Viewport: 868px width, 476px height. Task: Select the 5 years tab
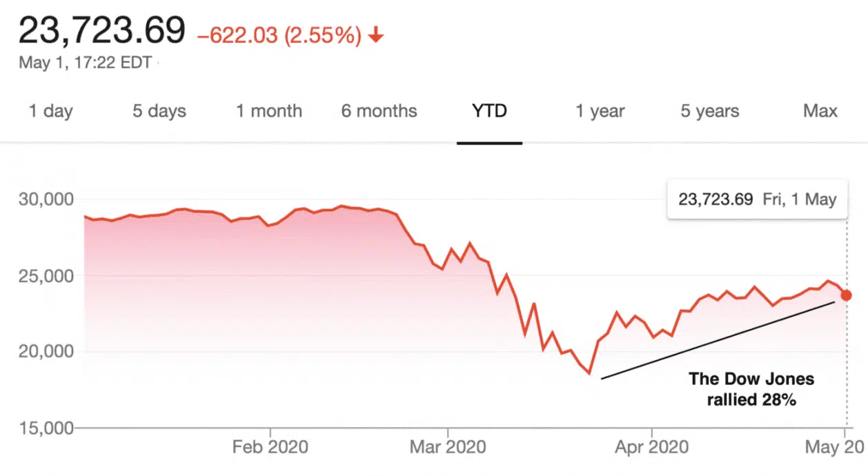tap(709, 111)
